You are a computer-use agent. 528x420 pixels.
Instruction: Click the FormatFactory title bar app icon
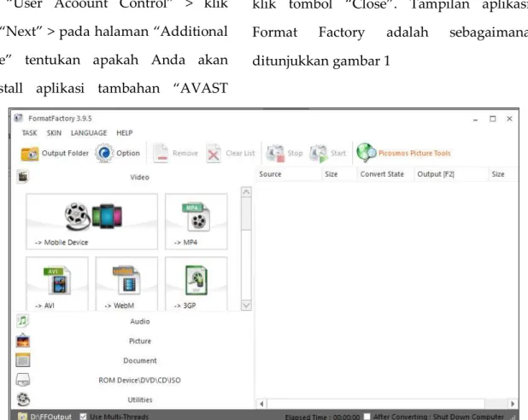click(19, 118)
